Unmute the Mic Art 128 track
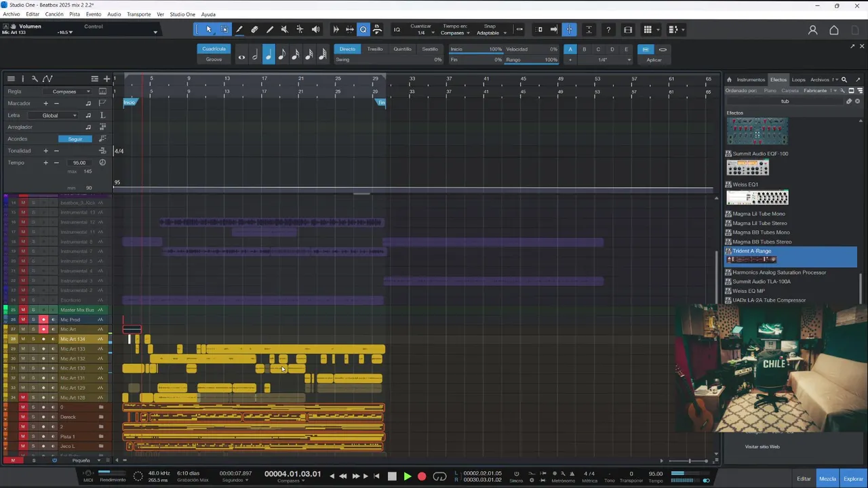 (22, 397)
